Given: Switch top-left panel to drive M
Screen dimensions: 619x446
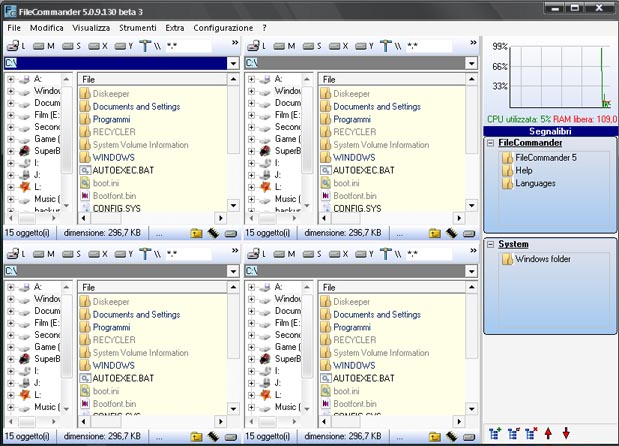Looking at the screenshot, I should point(43,46).
